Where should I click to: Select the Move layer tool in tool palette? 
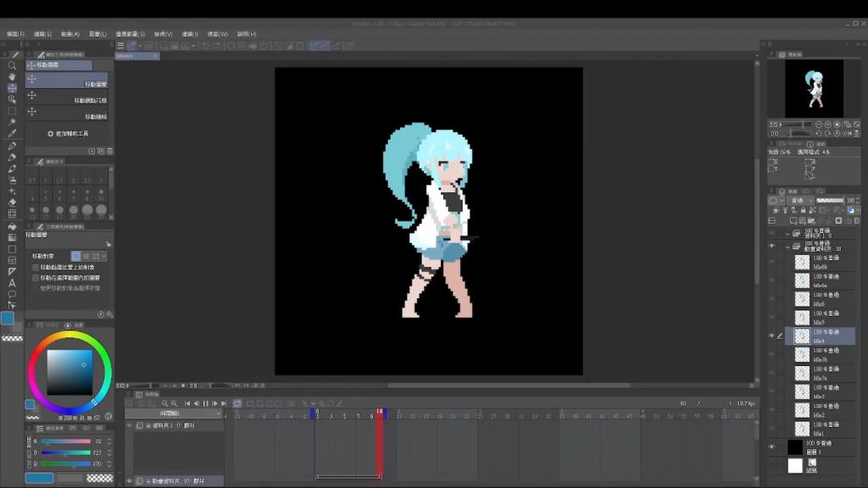(12, 88)
